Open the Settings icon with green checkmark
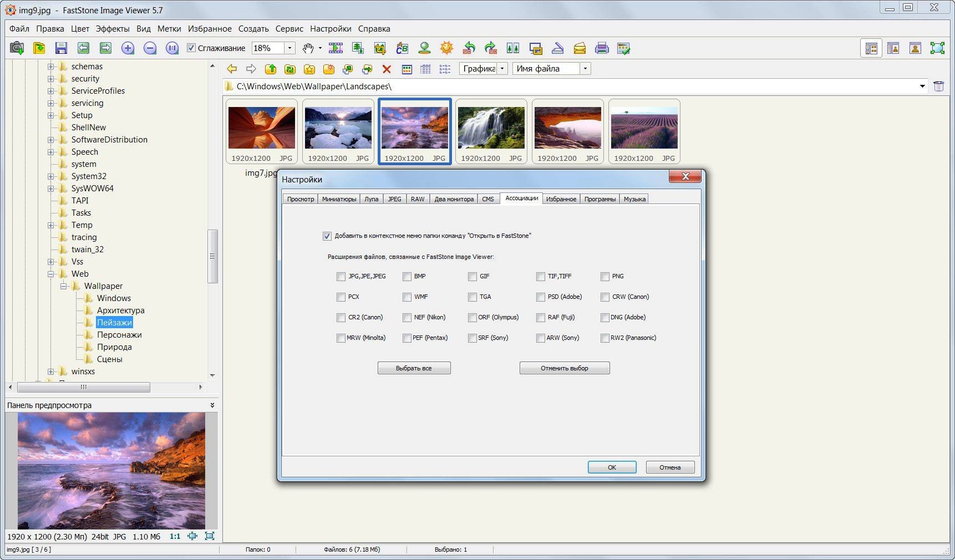Viewport: 955px width, 560px height. point(624,48)
